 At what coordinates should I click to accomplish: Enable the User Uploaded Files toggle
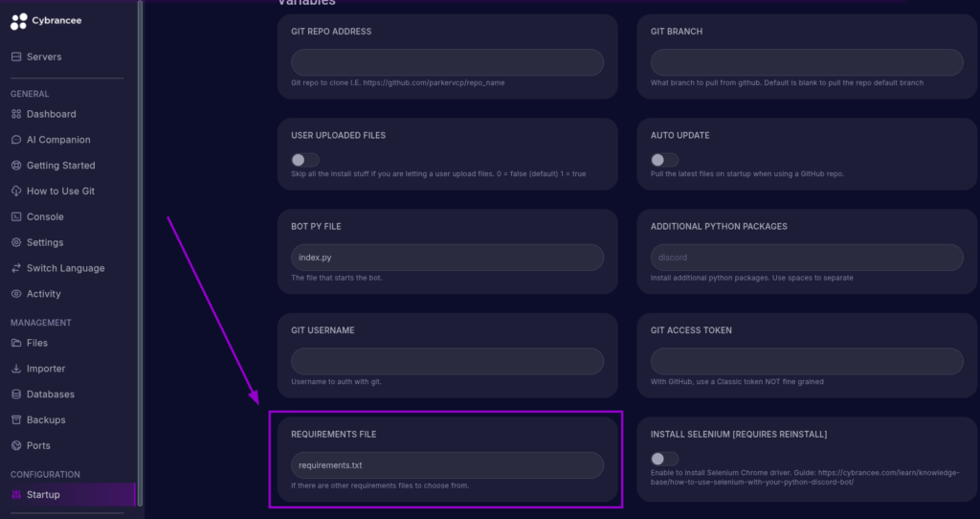305,160
